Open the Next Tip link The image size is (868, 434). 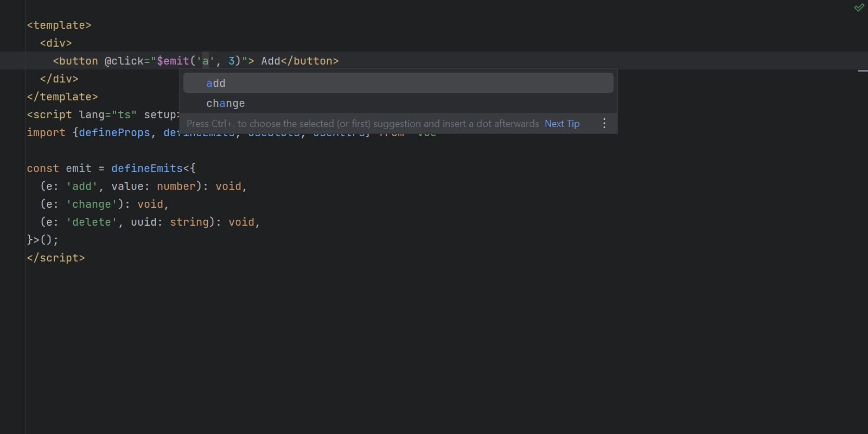point(562,124)
